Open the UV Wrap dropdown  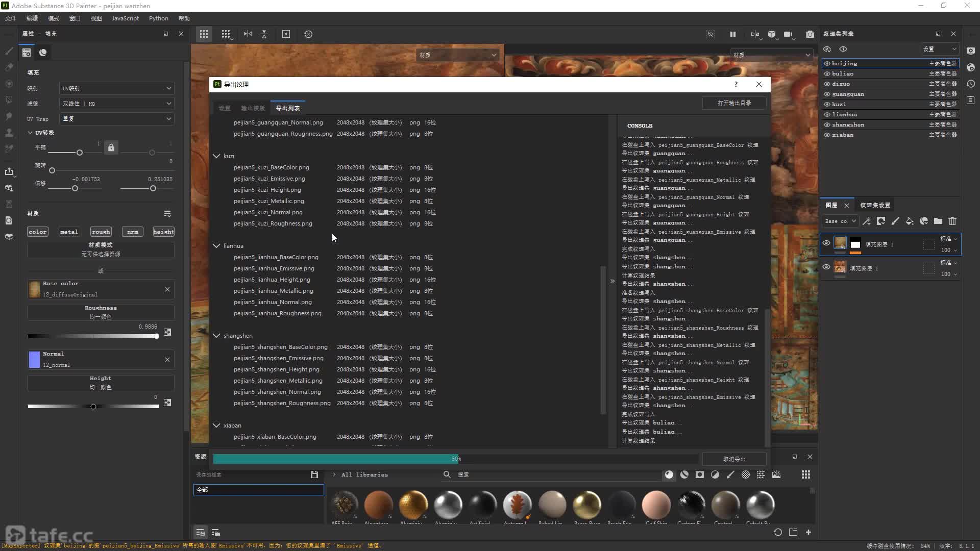click(x=117, y=119)
